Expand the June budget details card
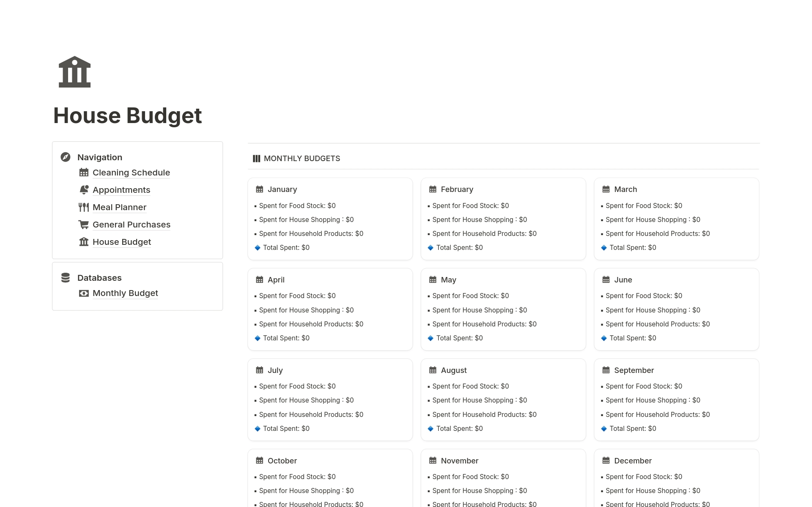This screenshot has width=812, height=507. click(623, 279)
